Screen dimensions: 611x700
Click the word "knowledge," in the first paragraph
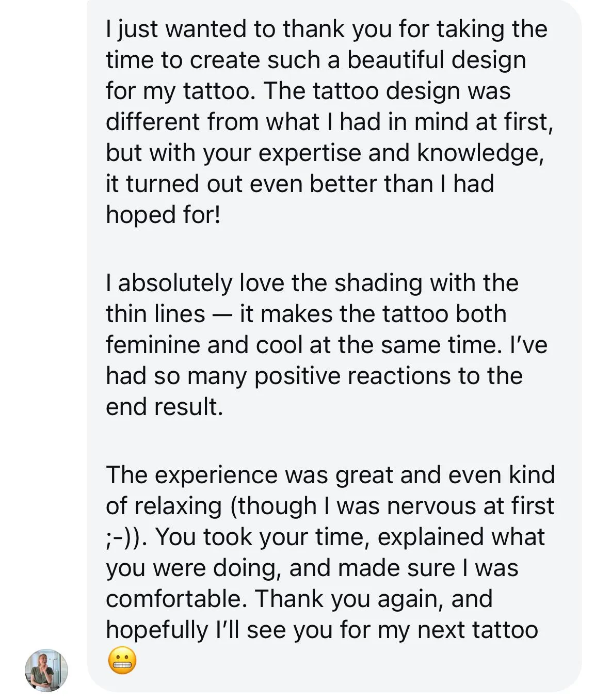[480, 153]
